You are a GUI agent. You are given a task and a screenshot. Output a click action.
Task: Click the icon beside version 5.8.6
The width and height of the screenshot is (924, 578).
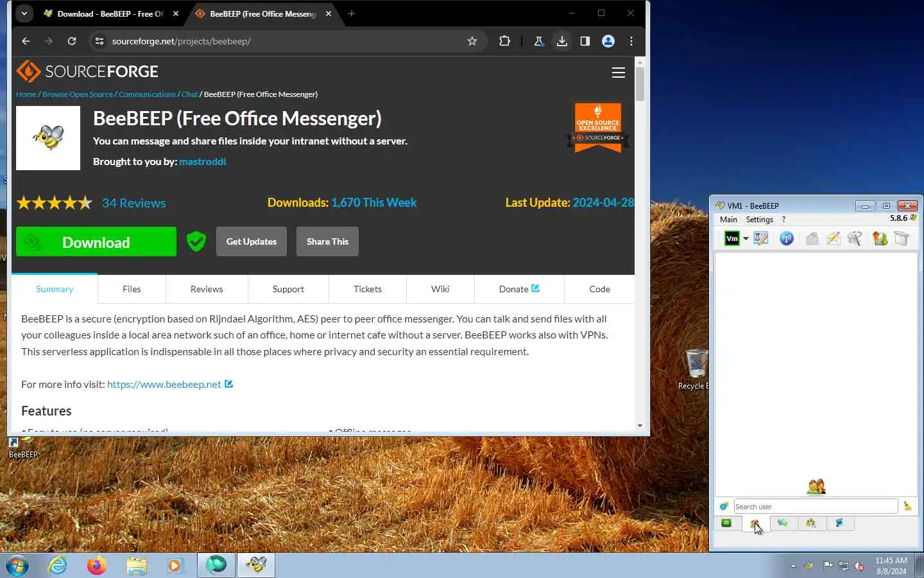pyautogui.click(x=913, y=218)
